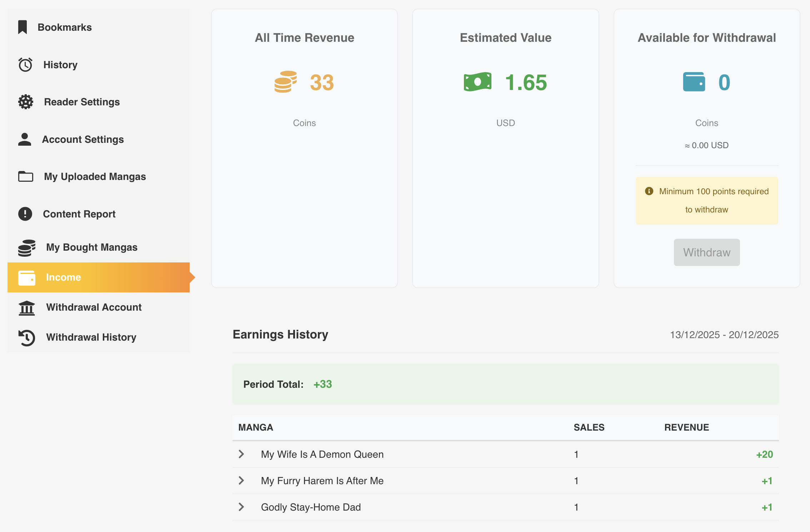Viewport: 810px width, 532px height.
Task: Open Content Report via the exclamation icon
Action: point(25,214)
